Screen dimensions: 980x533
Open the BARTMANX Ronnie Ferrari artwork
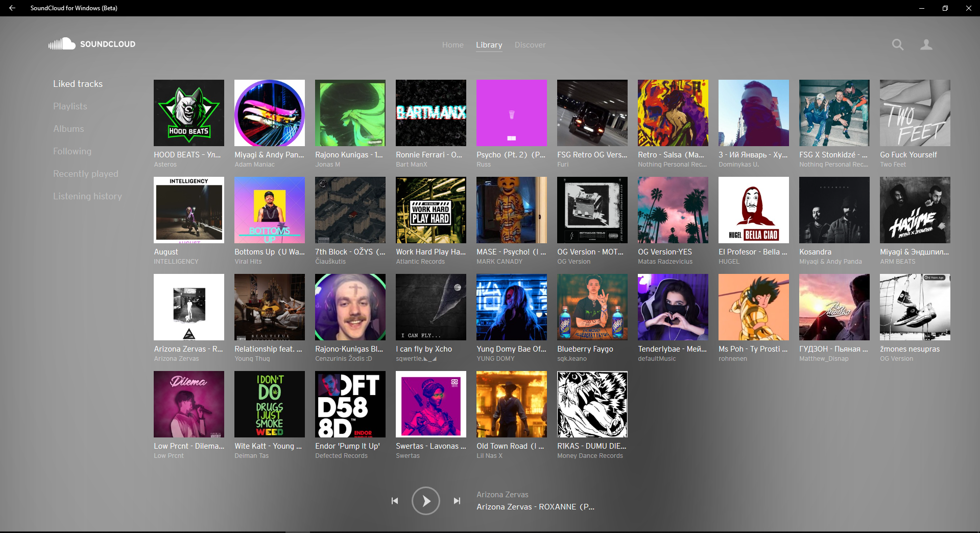[431, 113]
